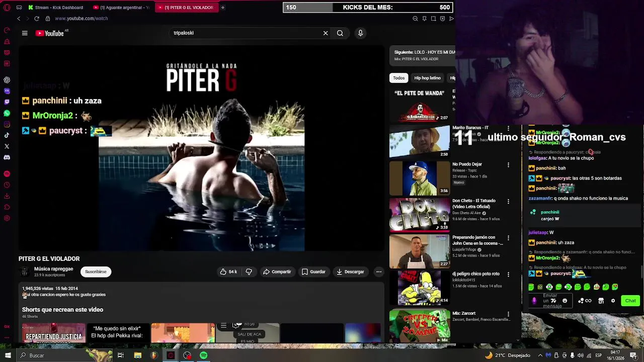Open options for Mix: Zarcort
The width and height of the screenshot is (644, 362).
(508, 314)
